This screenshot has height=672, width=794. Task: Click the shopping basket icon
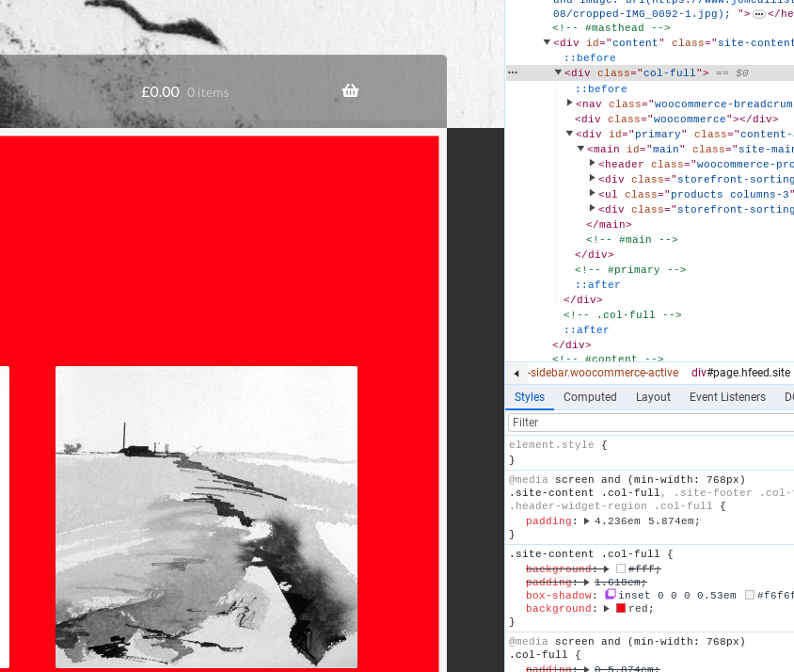click(x=350, y=90)
